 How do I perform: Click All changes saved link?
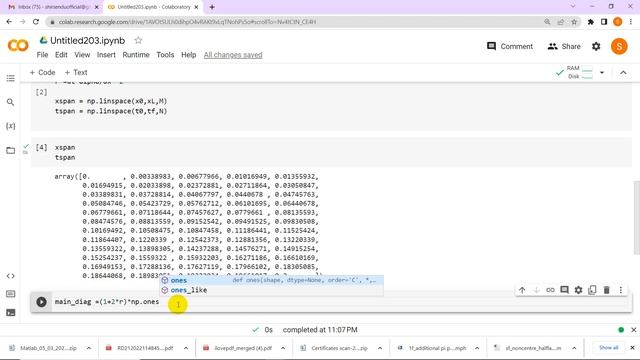233,55
